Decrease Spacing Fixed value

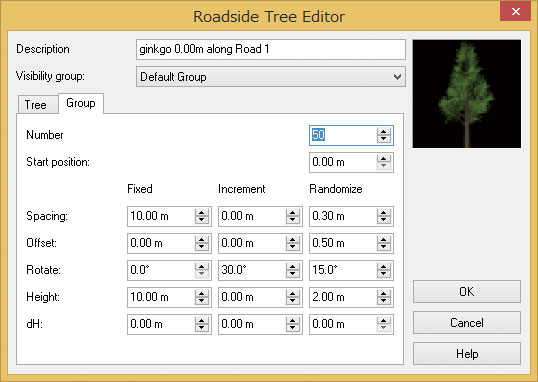pos(202,220)
